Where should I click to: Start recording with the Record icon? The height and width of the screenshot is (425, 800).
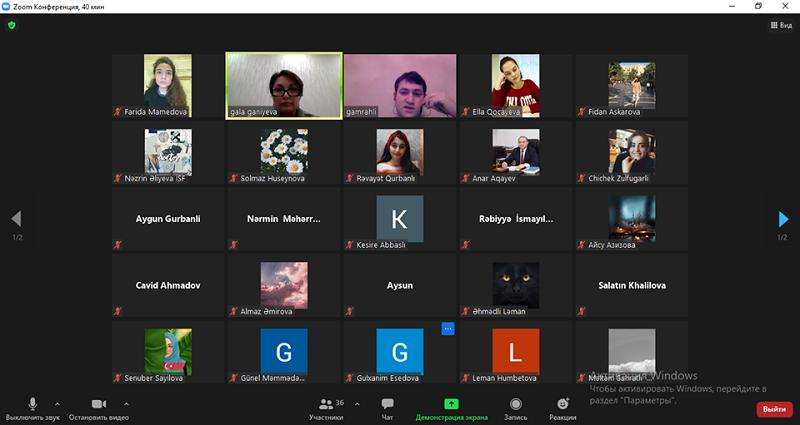pos(516,404)
